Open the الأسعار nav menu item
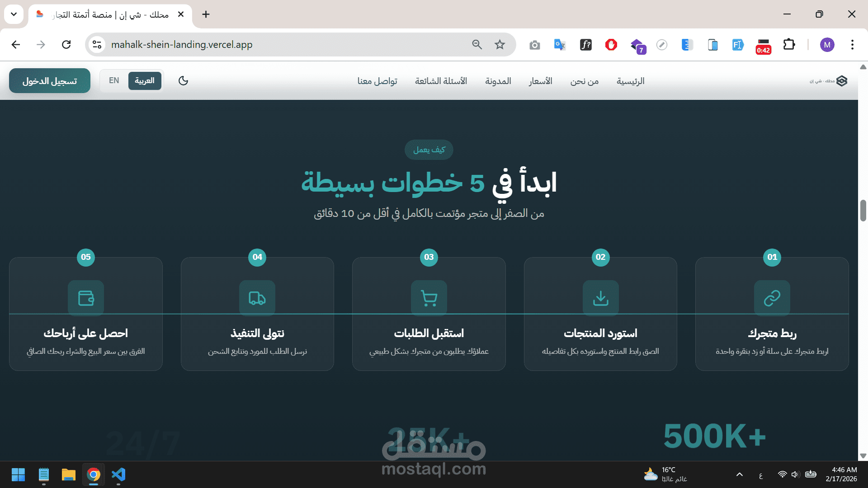 pos(541,81)
